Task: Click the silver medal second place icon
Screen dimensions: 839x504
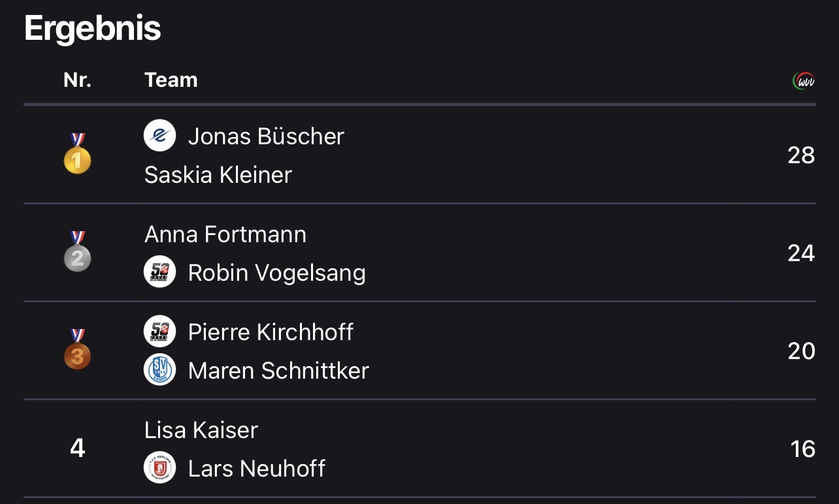Action: click(x=77, y=253)
